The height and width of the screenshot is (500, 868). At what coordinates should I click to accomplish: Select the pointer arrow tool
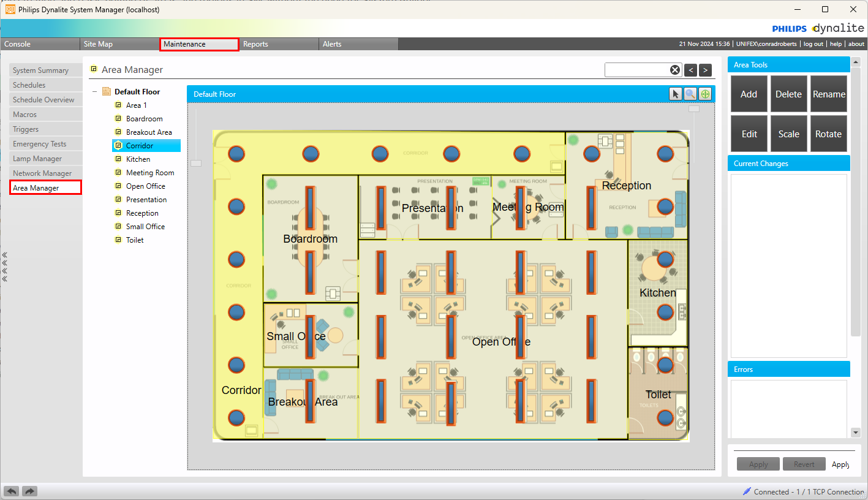click(675, 94)
